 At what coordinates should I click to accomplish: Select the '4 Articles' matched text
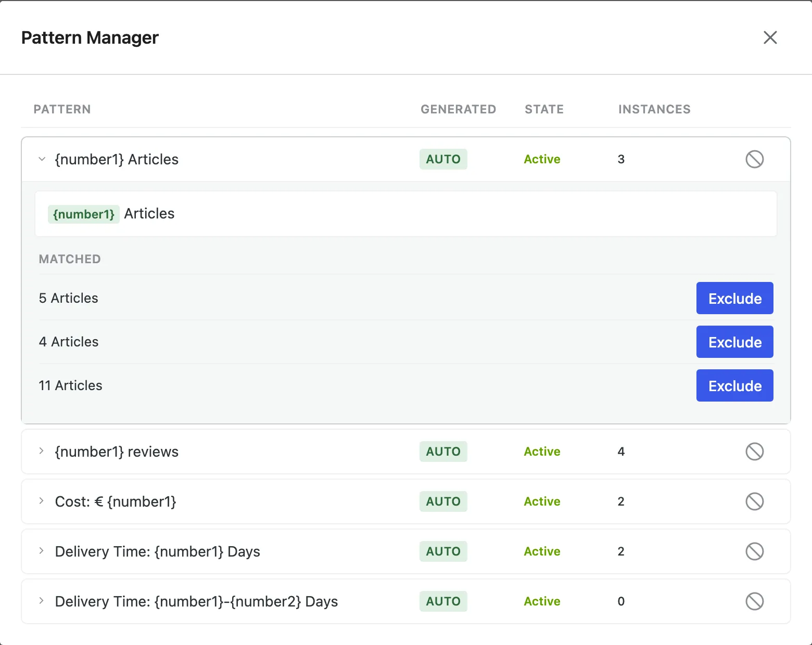69,342
